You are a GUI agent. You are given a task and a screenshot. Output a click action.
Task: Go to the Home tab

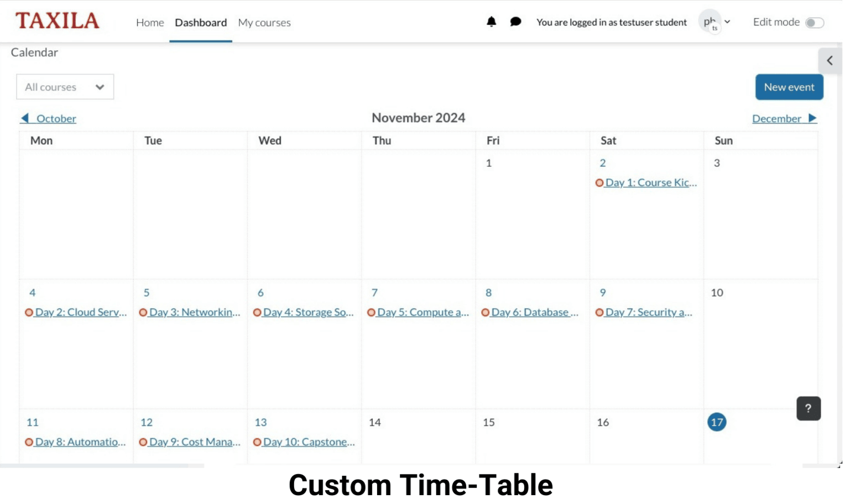click(150, 23)
